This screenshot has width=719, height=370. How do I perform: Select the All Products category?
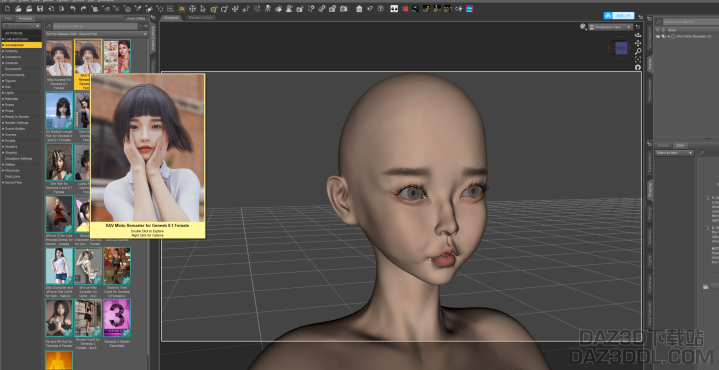tap(21, 33)
